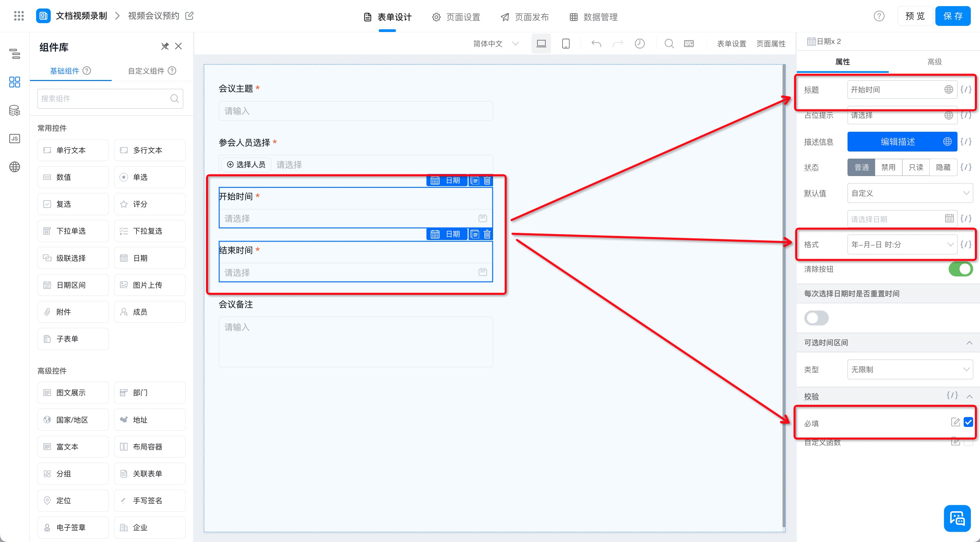Open the 格式 年-月-日 时:分 dropdown
Viewport: 980px width, 542px height.
coord(902,244)
